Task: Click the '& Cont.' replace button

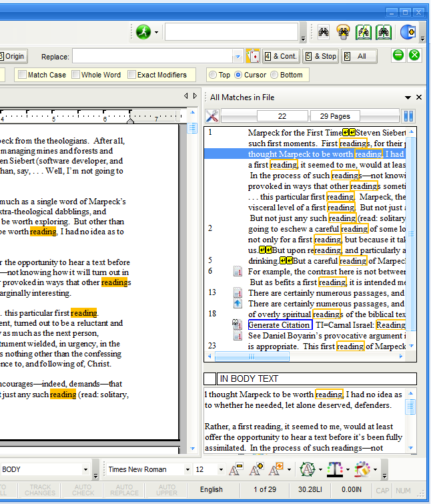Action: click(x=280, y=56)
